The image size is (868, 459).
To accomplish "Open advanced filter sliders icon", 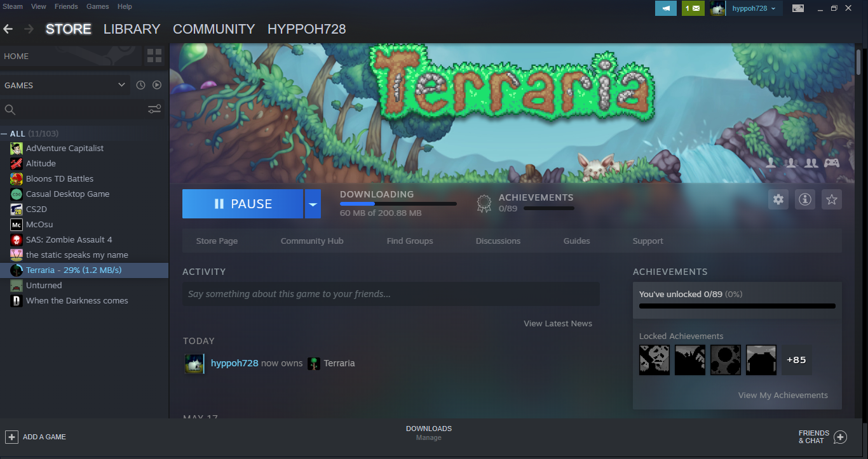I will (154, 109).
